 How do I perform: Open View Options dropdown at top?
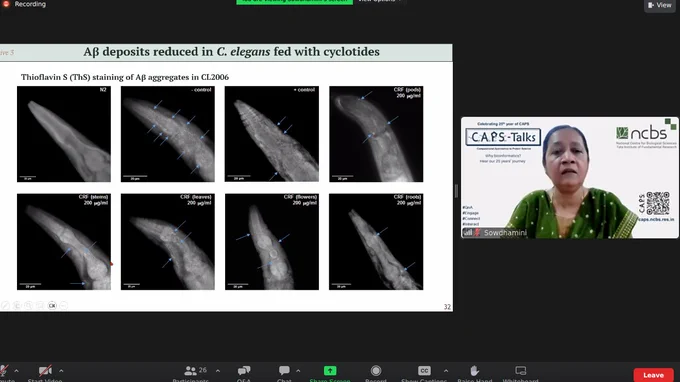click(x=379, y=1)
